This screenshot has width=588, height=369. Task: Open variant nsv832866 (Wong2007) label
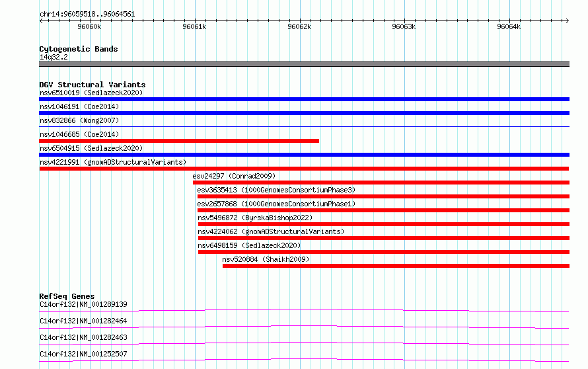point(79,120)
